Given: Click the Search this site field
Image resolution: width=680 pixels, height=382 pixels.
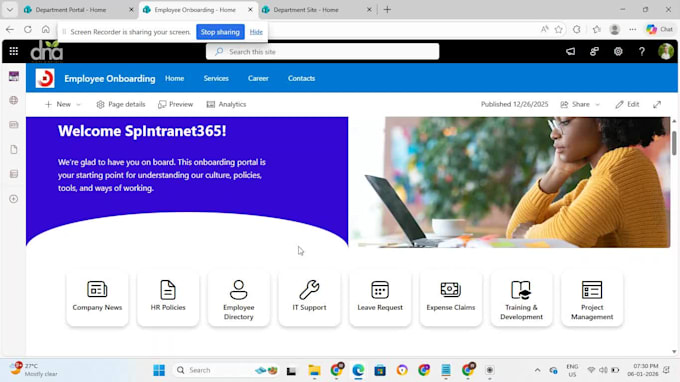Looking at the screenshot, I should (323, 52).
